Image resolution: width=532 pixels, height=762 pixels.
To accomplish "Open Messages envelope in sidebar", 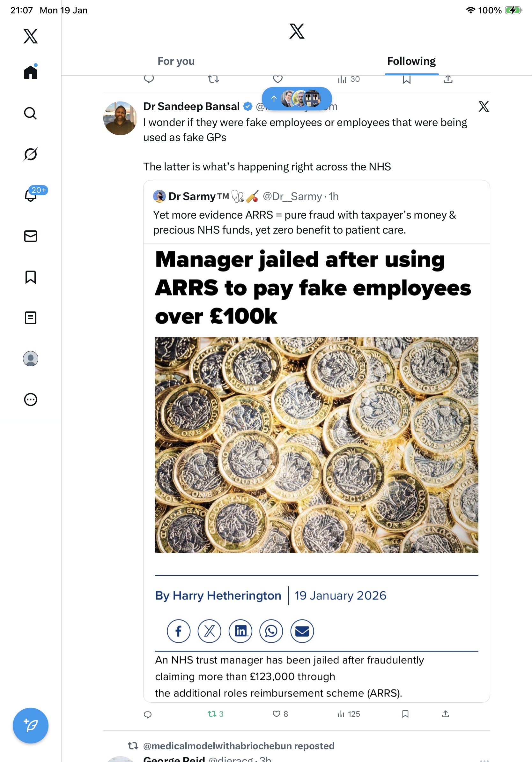I will (x=31, y=236).
